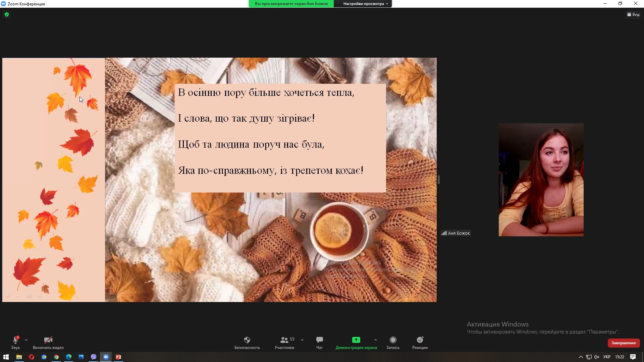
Task: Expand share screen options arrow
Action: coord(375,340)
